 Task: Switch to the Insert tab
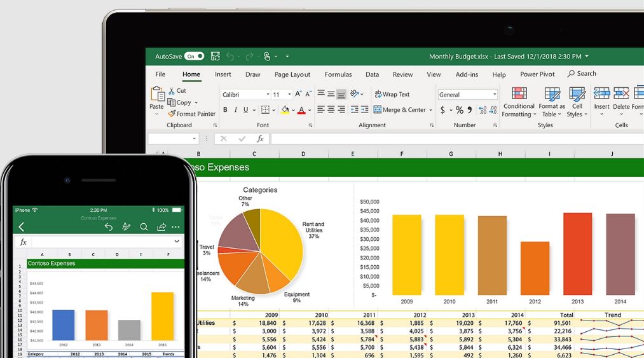pyautogui.click(x=223, y=74)
